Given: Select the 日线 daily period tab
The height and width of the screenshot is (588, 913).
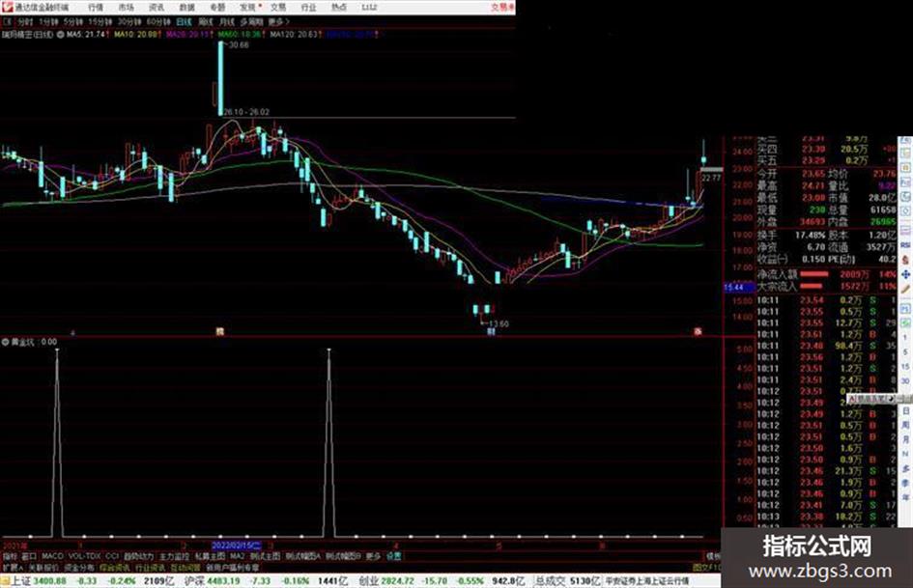Looking at the screenshot, I should pyautogui.click(x=184, y=21).
